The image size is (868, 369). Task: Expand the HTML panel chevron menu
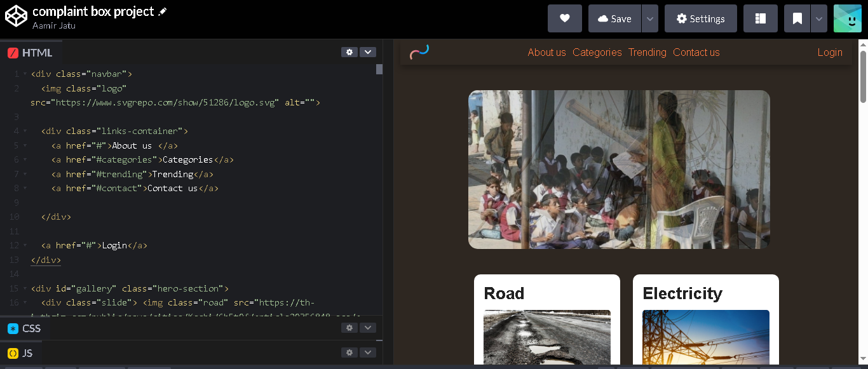368,52
